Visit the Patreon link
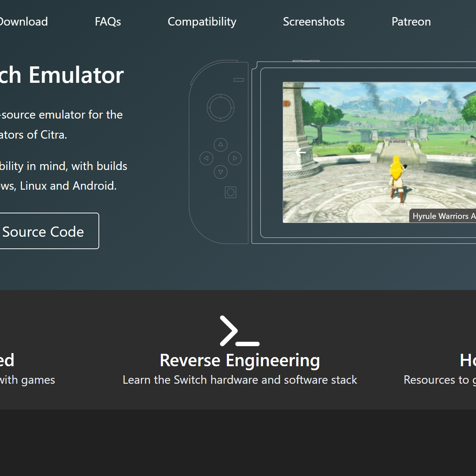The width and height of the screenshot is (476, 476). [411, 22]
